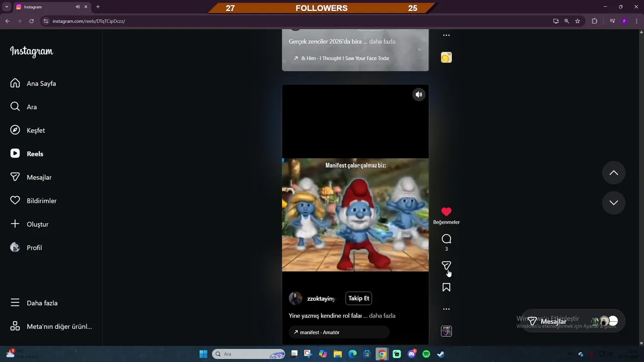Open Steam from taskbar

pos(441,354)
